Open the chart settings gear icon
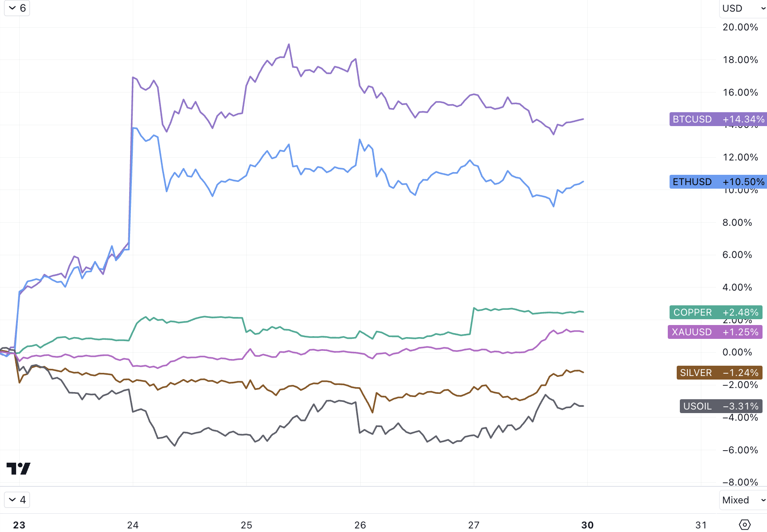767x532 pixels. 745,524
